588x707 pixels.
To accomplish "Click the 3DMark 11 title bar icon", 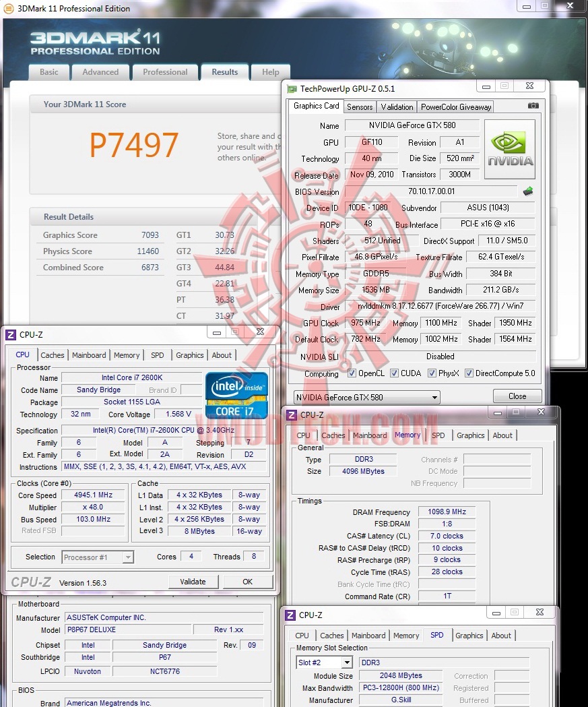I will (x=8, y=8).
